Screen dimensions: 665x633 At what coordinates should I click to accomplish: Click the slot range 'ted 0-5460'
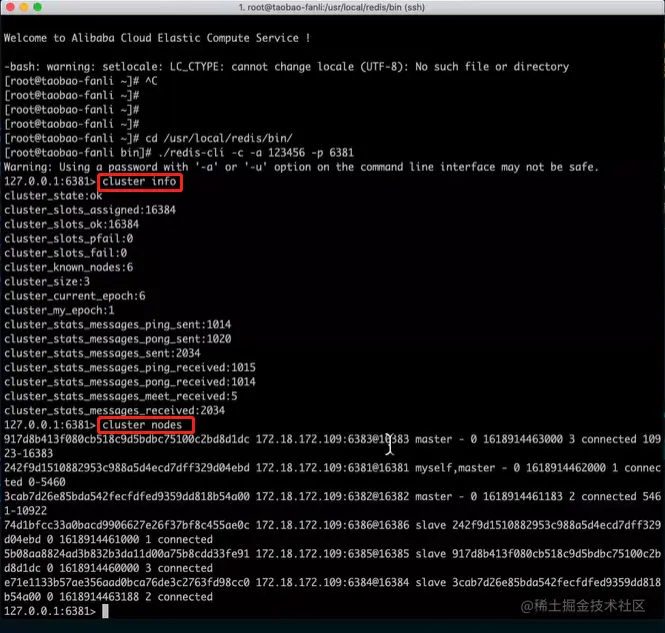pos(35,482)
